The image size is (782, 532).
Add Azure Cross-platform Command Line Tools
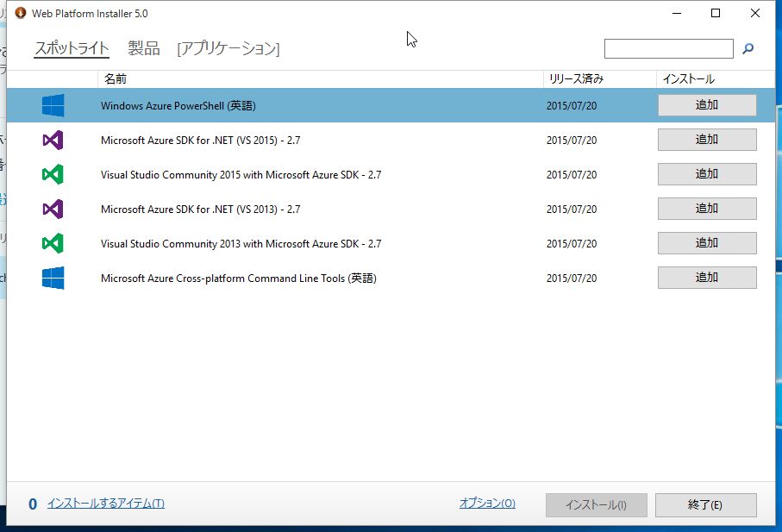tap(707, 278)
